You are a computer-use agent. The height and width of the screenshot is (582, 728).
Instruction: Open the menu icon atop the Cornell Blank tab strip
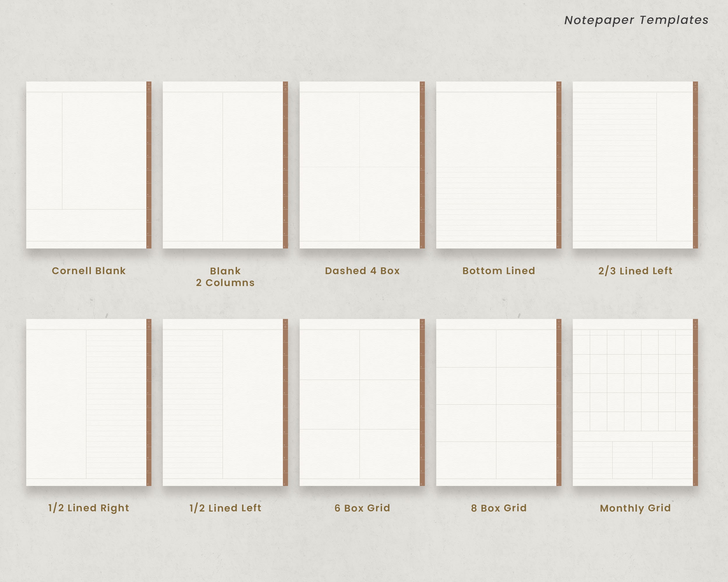point(149,85)
